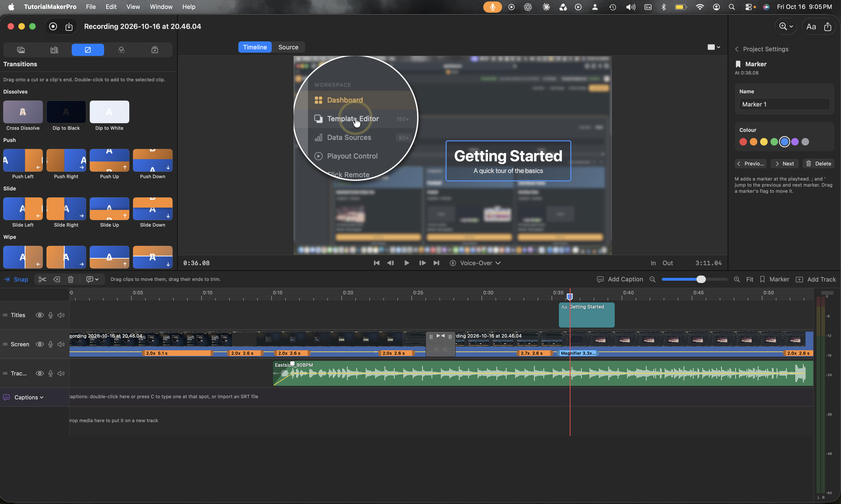Click the Next marker button
The height and width of the screenshot is (504, 841).
(x=784, y=164)
